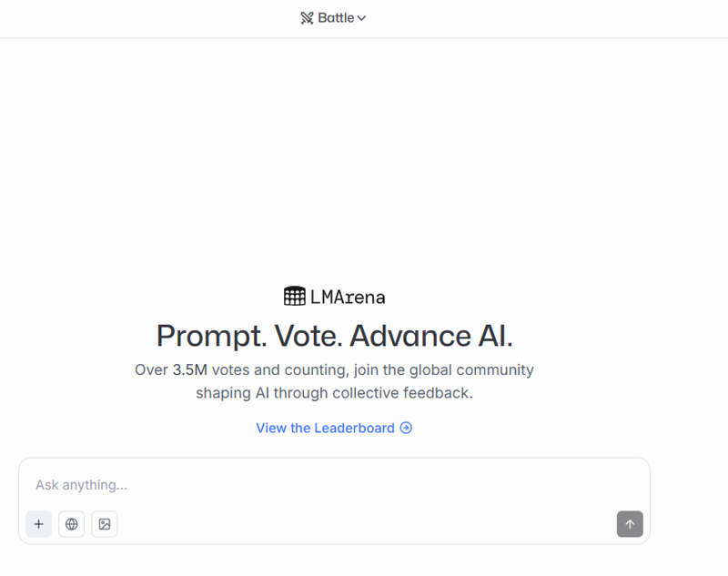728x576 pixels.
Task: Click the plus attachment button
Action: 38,524
